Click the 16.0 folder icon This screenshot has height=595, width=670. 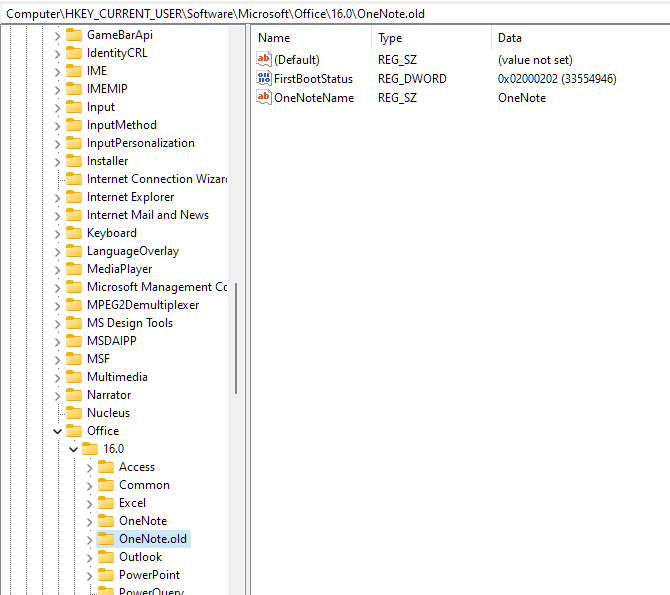tap(90, 449)
